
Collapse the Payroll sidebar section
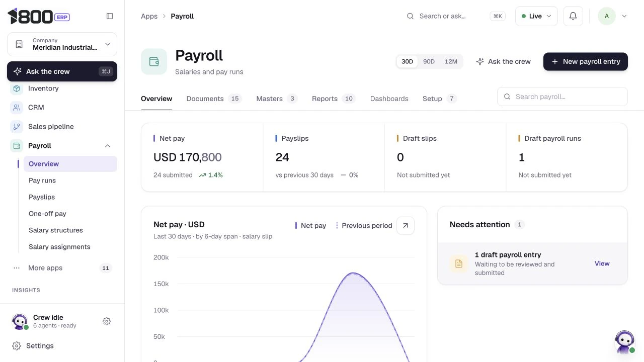point(107,146)
